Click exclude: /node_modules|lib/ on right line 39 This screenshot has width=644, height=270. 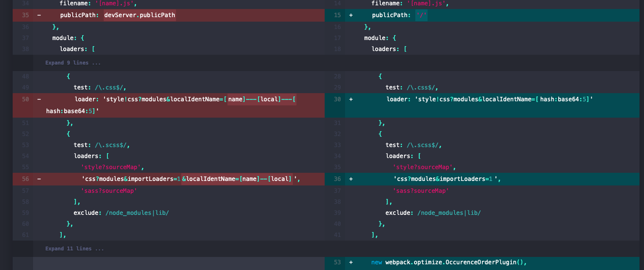click(433, 213)
